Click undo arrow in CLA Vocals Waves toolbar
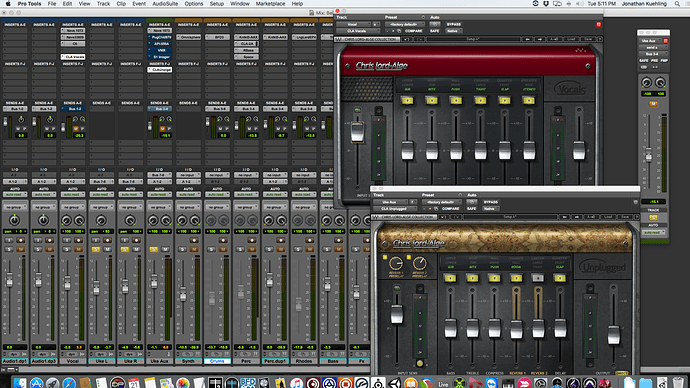690x388 pixels. pyautogui.click(x=407, y=40)
